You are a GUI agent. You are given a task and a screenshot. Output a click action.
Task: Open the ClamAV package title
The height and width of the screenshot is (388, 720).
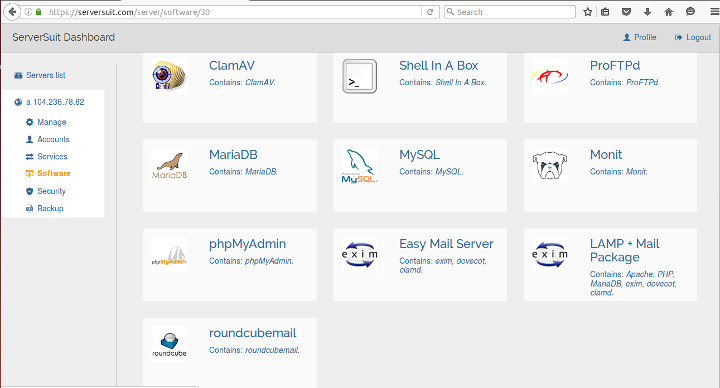[231, 66]
